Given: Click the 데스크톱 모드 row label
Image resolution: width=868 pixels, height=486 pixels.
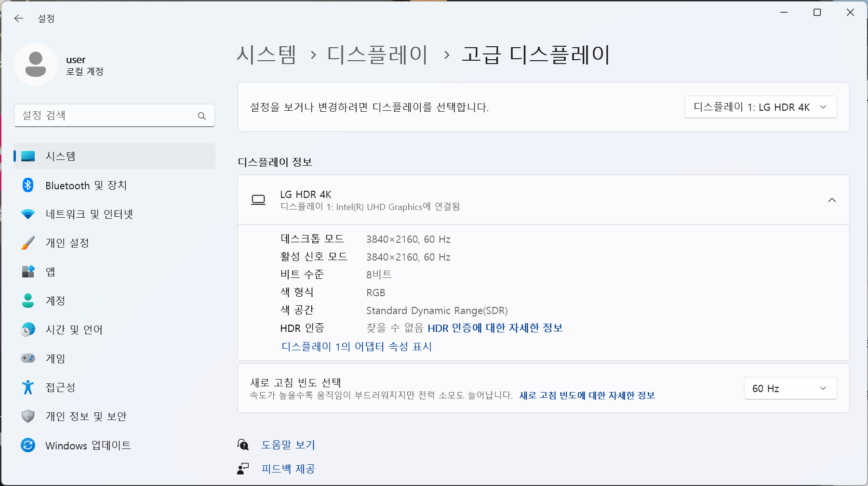Looking at the screenshot, I should tap(312, 239).
